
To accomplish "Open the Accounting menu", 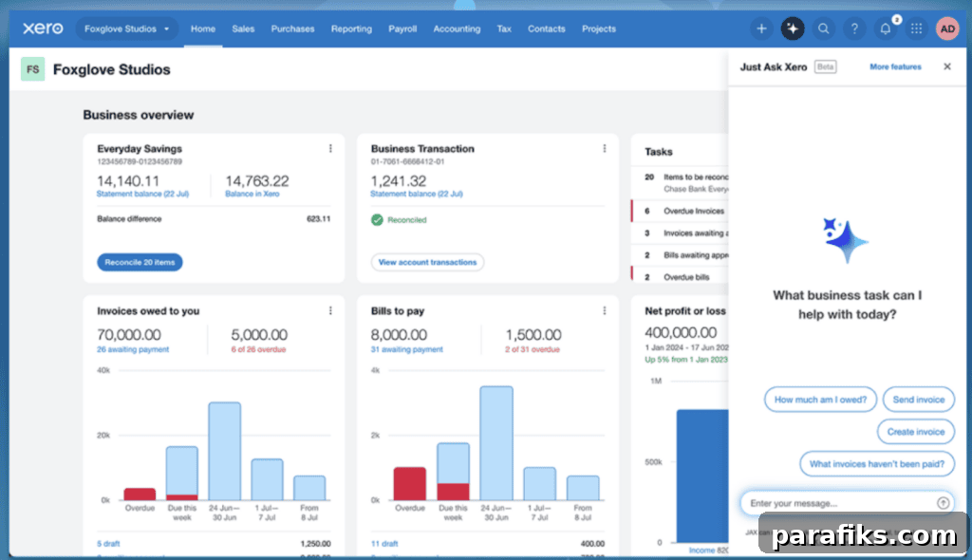I will point(457,28).
